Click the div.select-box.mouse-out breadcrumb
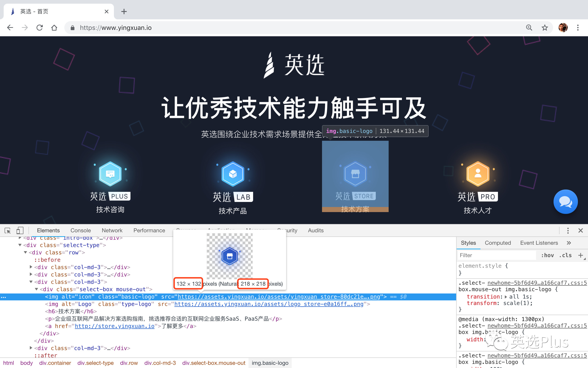The height and width of the screenshot is (368, 588). pyautogui.click(x=214, y=363)
